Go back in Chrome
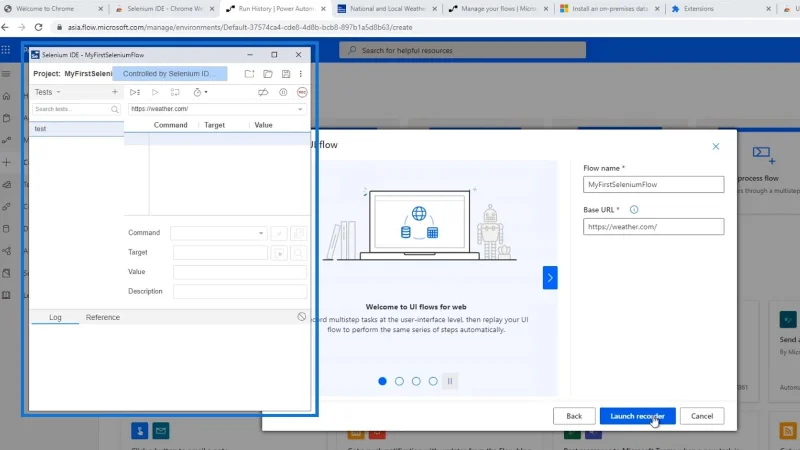The height and width of the screenshot is (450, 800). point(5,27)
